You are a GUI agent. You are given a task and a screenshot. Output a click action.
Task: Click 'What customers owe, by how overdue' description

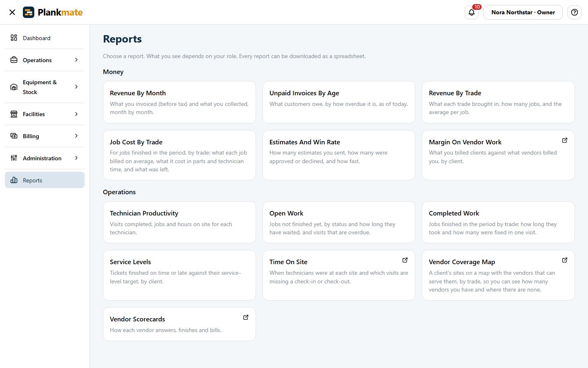339,104
